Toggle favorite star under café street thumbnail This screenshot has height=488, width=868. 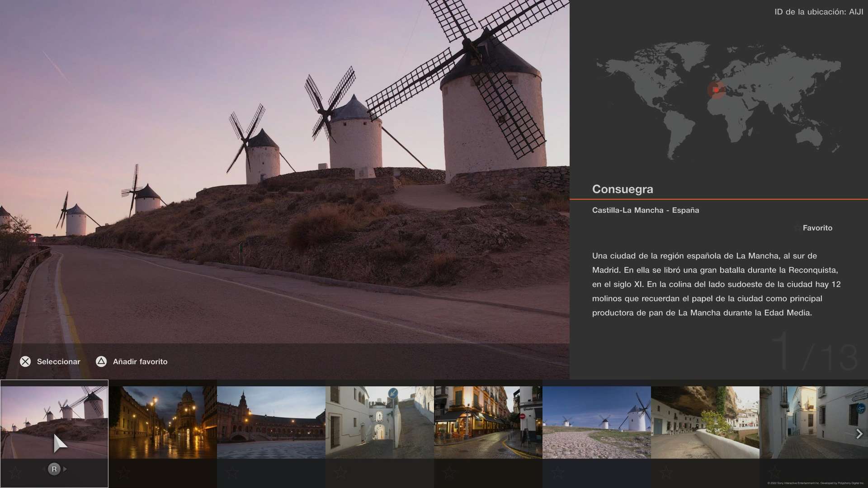pos(449,473)
